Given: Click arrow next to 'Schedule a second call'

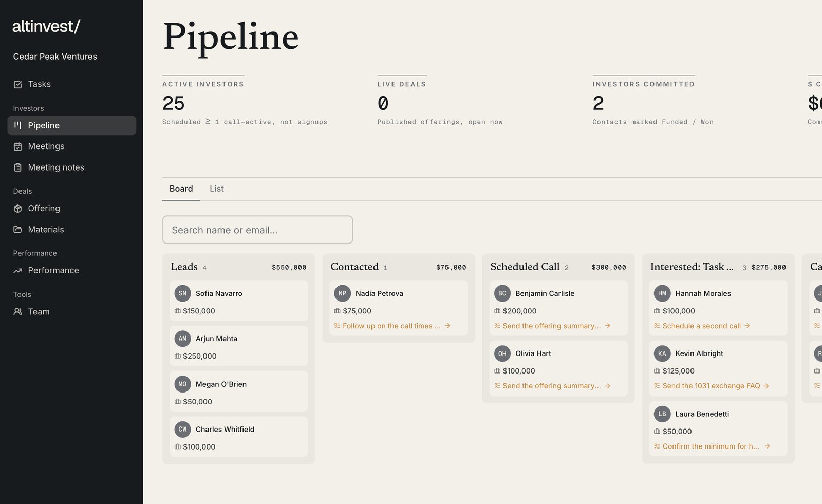Looking at the screenshot, I should pos(747,326).
